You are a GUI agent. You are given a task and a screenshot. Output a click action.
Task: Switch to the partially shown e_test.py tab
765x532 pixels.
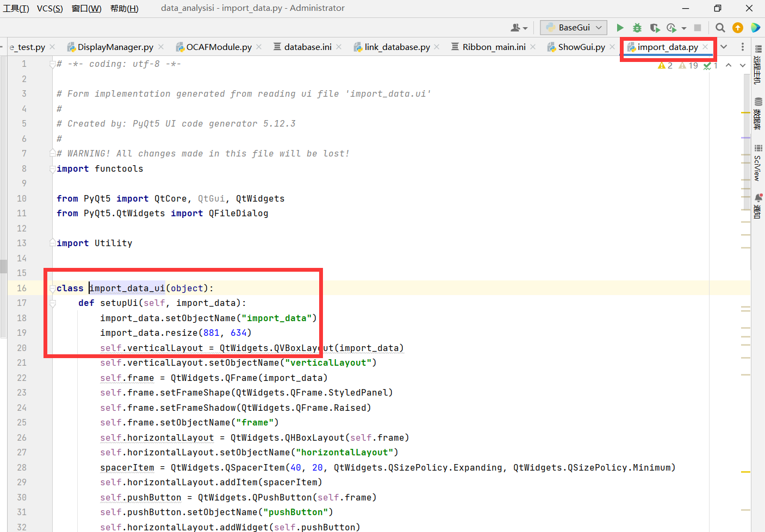click(x=27, y=47)
